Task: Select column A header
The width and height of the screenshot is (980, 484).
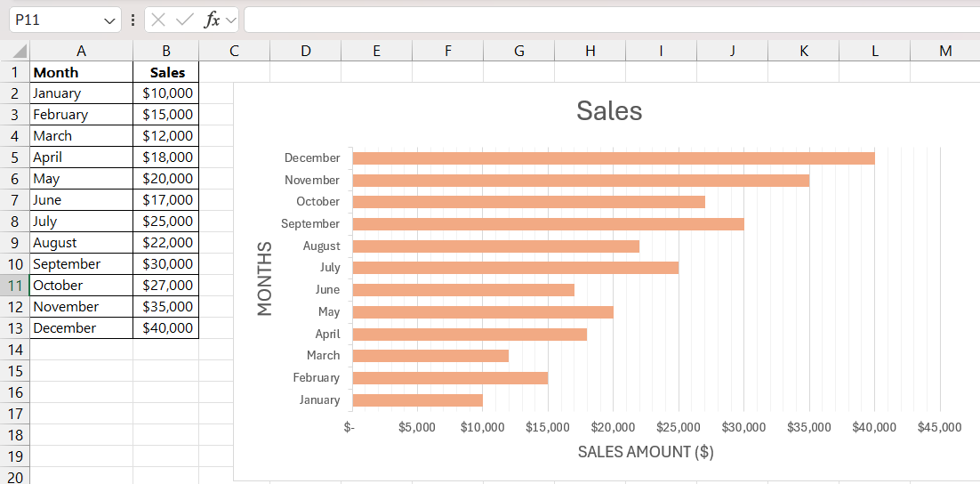Action: point(81,52)
